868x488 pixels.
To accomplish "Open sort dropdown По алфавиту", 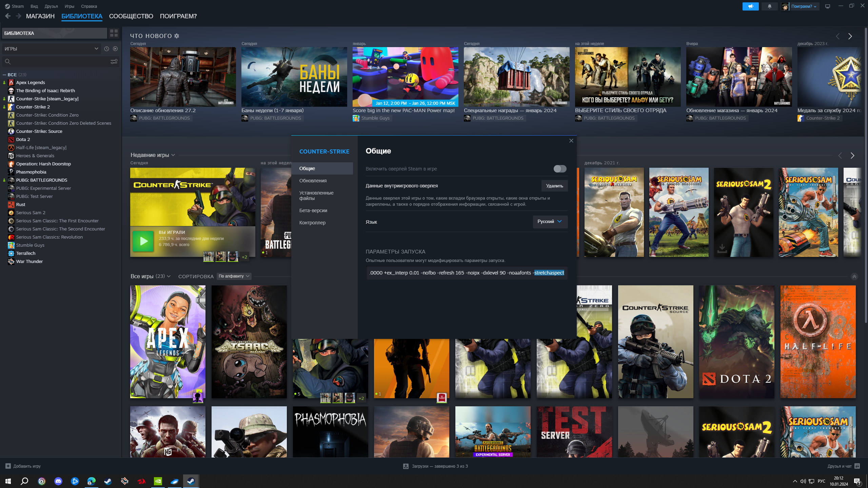I will (x=234, y=276).
